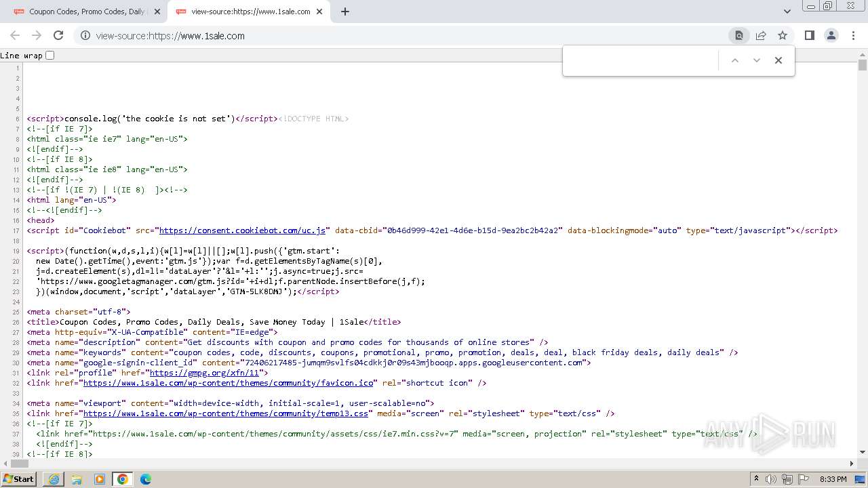
Task: Close the Coupon Codes tab
Action: (157, 12)
